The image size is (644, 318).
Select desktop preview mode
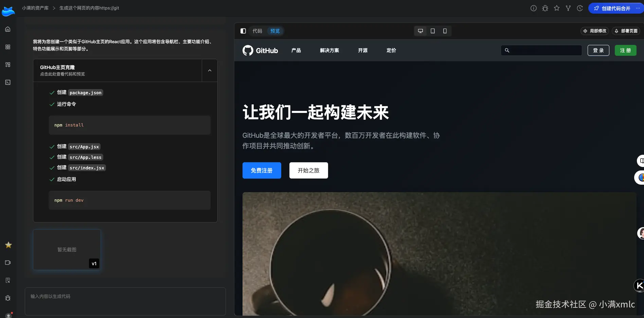click(x=421, y=31)
